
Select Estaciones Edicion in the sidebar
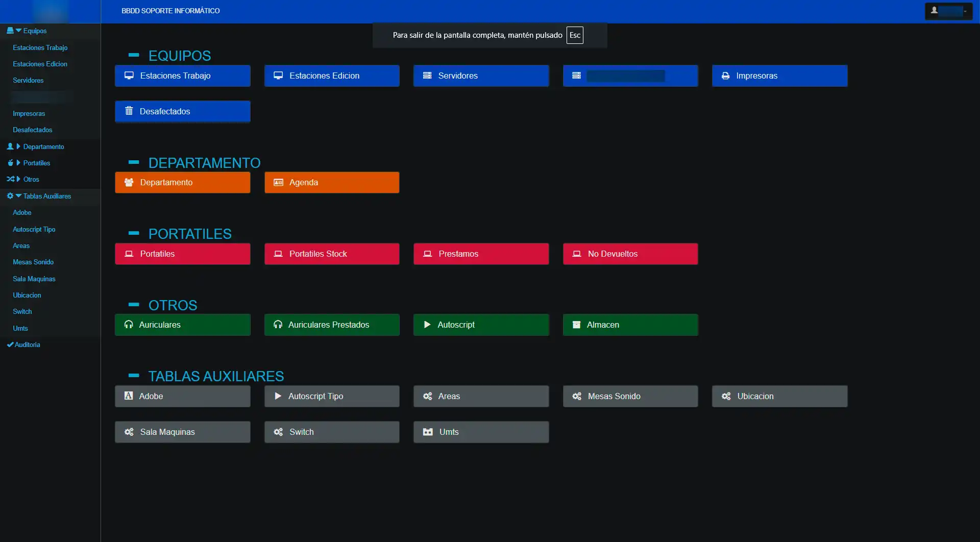pyautogui.click(x=40, y=64)
